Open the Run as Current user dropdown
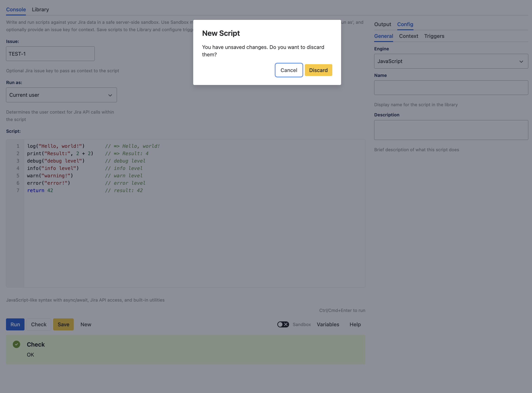This screenshot has height=393, width=532. [61, 95]
